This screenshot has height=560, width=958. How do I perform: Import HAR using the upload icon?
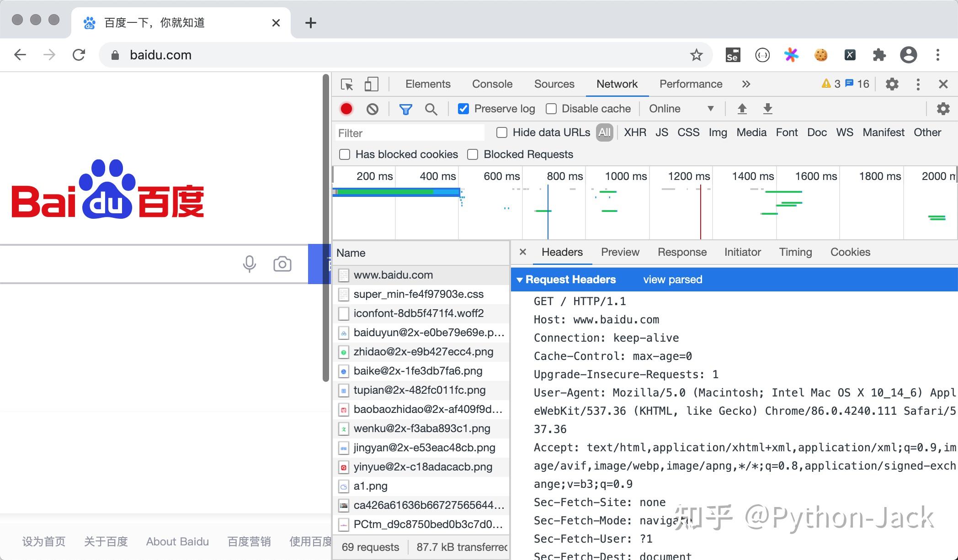(x=742, y=109)
